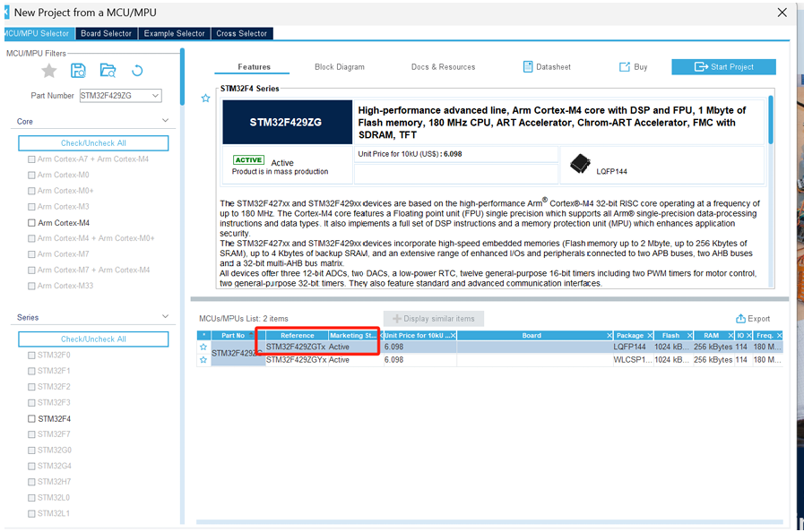Switch to the Cross Selector tab

click(241, 33)
